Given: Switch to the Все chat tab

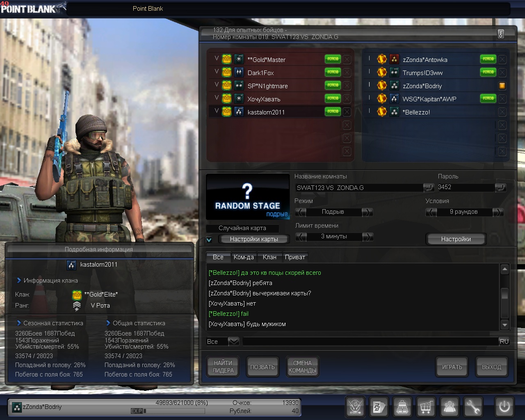Looking at the screenshot, I should coord(218,257).
